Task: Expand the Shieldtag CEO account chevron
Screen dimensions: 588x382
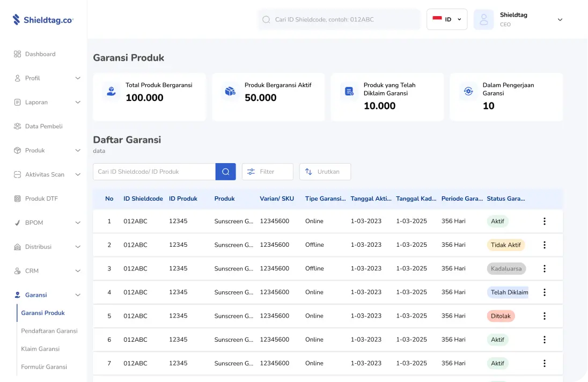Action: pos(560,20)
